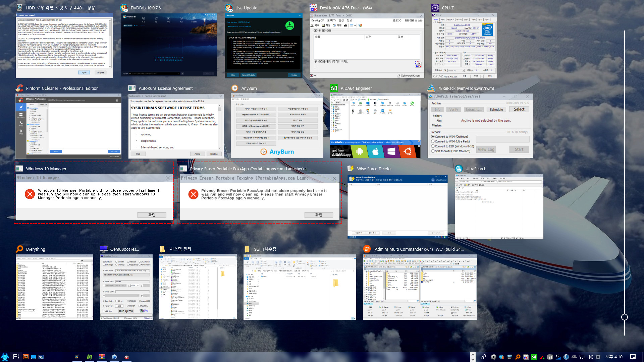Select the 78RePack triangle title icon

pos(431,88)
